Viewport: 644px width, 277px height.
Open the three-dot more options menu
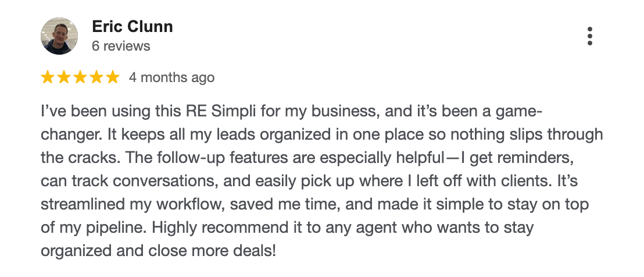[590, 36]
